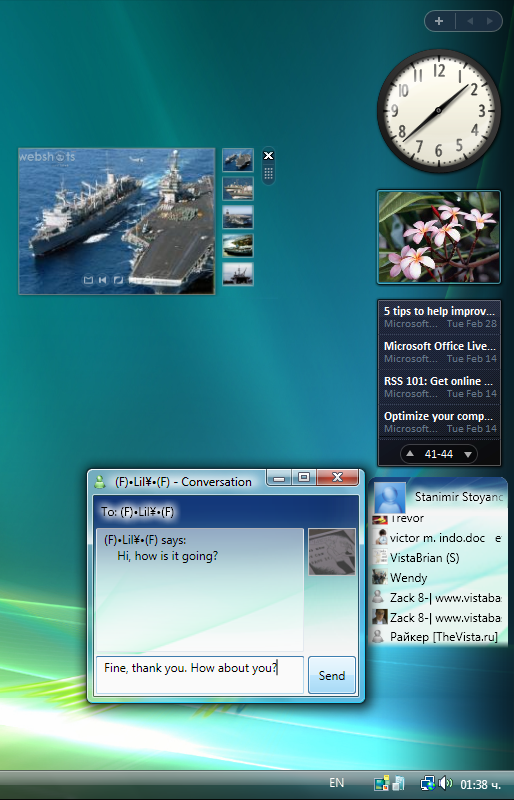Go to the previous sidebar gadget page arrow
This screenshot has height=800, width=514.
pyautogui.click(x=470, y=21)
